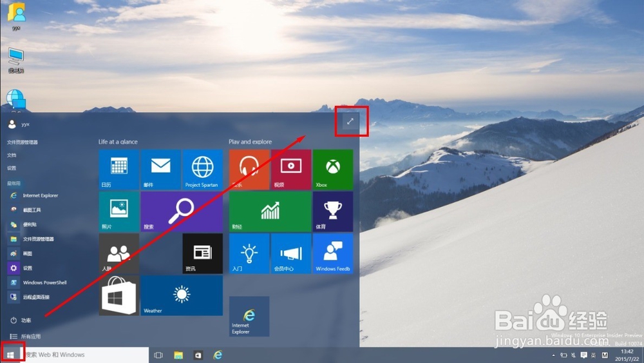The height and width of the screenshot is (363, 644).
Task: Open Task View on the taskbar
Action: tap(158, 355)
